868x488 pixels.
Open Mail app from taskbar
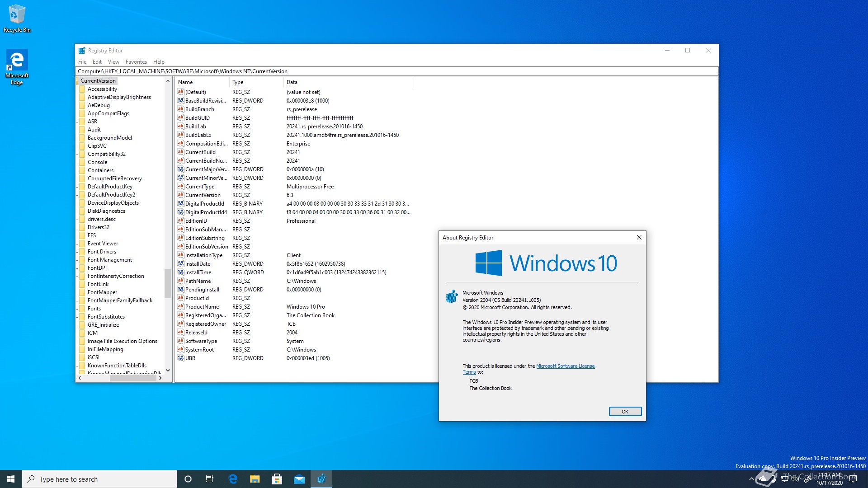pyautogui.click(x=299, y=479)
